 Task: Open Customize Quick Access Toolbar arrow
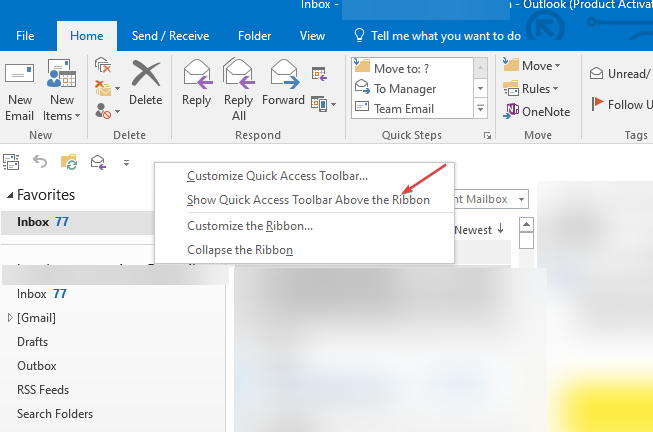(x=126, y=163)
